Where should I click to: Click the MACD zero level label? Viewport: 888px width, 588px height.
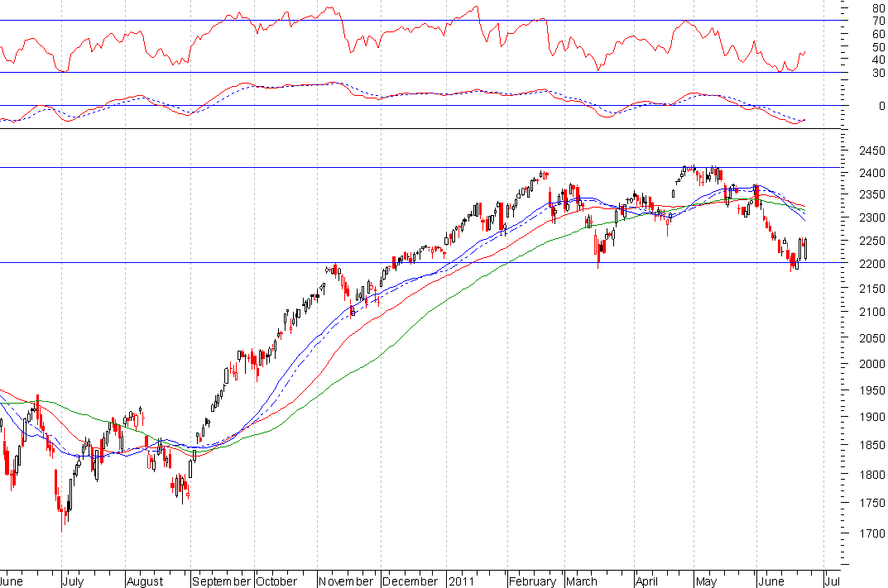(x=881, y=106)
